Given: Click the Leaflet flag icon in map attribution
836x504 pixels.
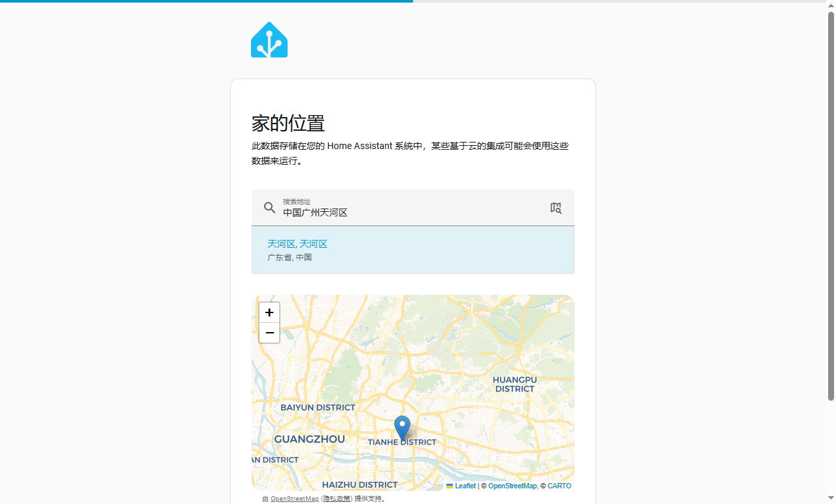Looking at the screenshot, I should coord(450,486).
